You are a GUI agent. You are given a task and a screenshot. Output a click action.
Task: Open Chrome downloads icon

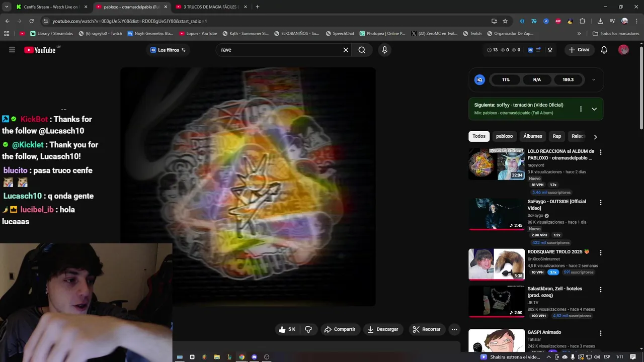tap(600, 21)
